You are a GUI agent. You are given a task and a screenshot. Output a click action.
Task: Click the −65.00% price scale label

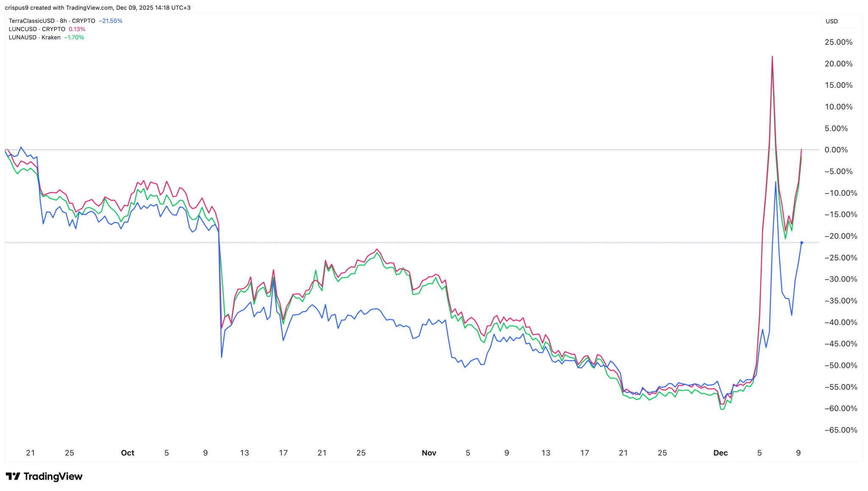pos(840,430)
